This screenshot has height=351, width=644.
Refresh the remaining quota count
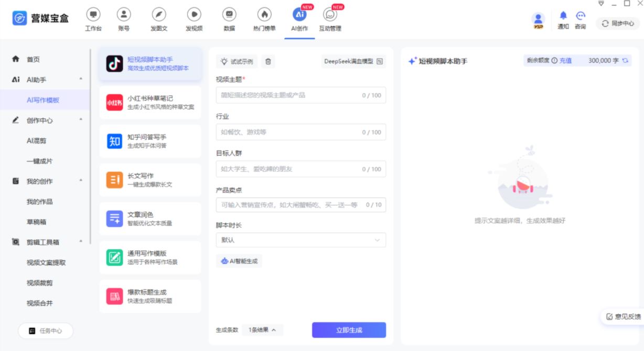tap(625, 61)
